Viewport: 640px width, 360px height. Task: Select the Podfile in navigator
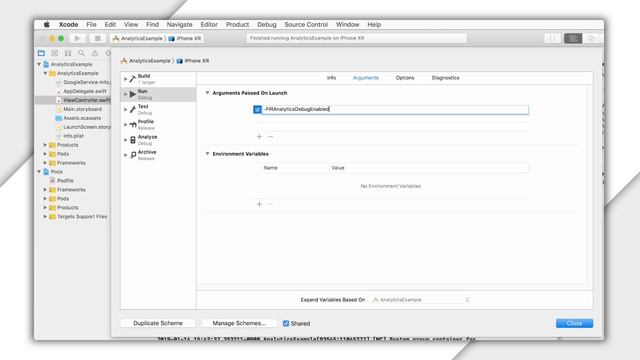coord(65,180)
